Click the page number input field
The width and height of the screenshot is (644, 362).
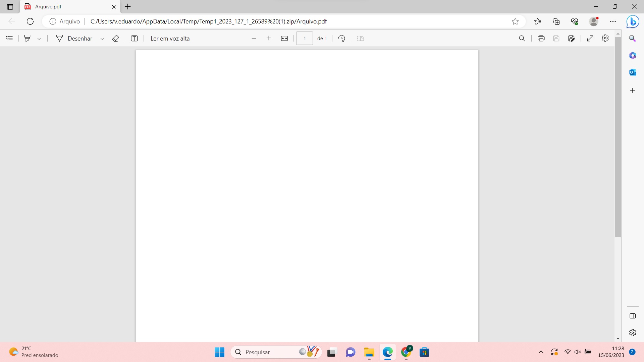[305, 38]
